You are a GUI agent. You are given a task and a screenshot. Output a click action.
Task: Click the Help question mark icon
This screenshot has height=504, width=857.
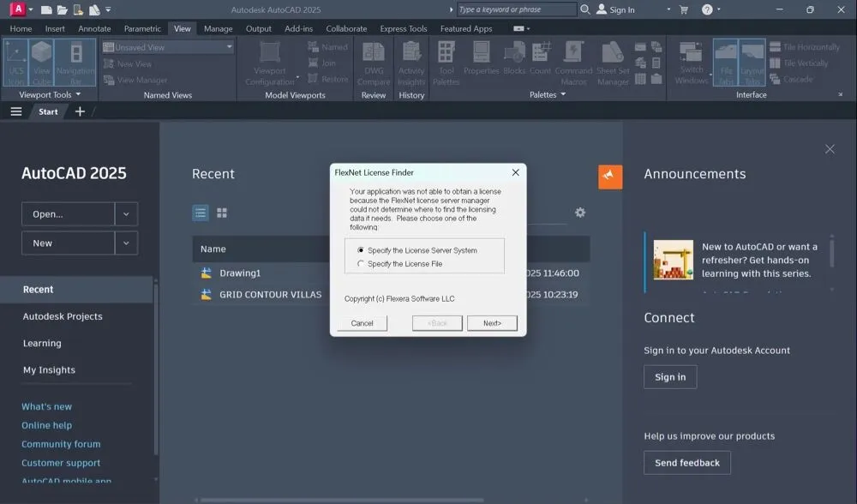(707, 9)
